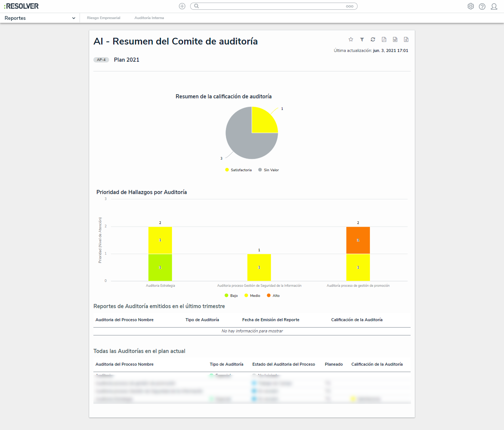Click the plus quick-create icon
The width and height of the screenshot is (504, 430).
[182, 6]
